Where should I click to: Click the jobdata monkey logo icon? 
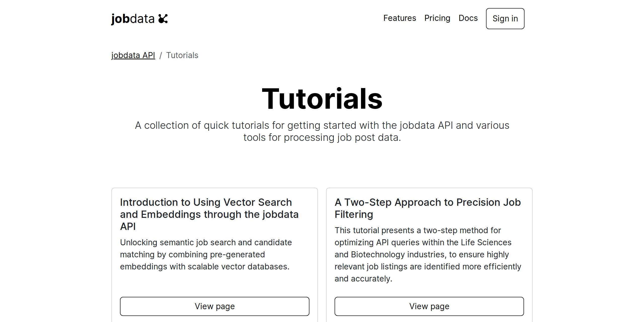[163, 18]
